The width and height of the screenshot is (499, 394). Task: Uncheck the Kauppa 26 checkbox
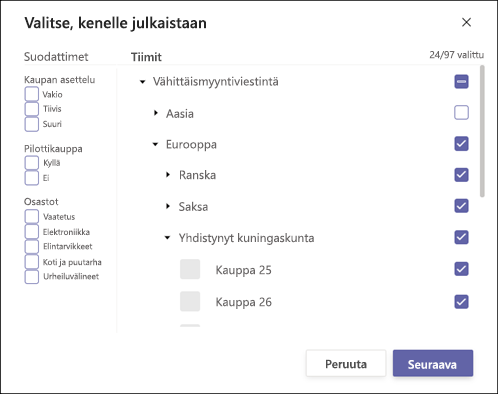pyautogui.click(x=461, y=302)
